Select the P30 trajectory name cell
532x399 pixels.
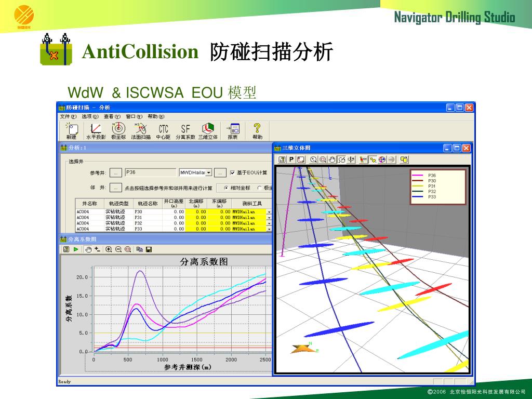148,212
